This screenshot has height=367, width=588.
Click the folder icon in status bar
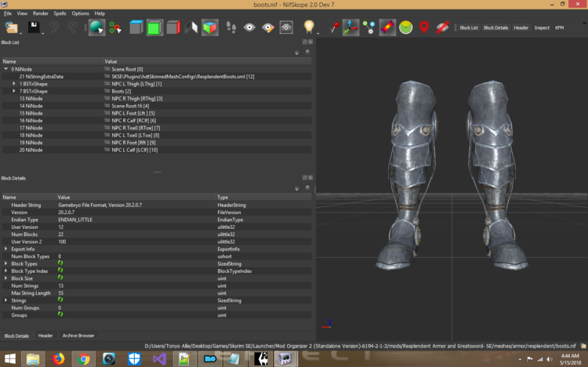(x=583, y=346)
